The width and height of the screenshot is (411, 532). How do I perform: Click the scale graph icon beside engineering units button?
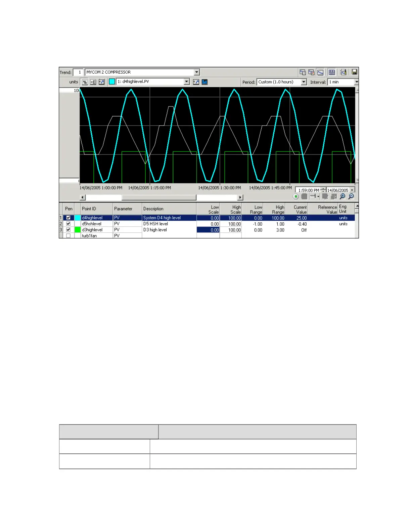[x=101, y=82]
